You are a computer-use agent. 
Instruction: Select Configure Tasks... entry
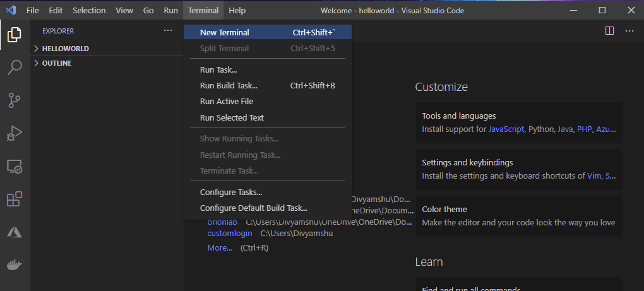coord(268,192)
